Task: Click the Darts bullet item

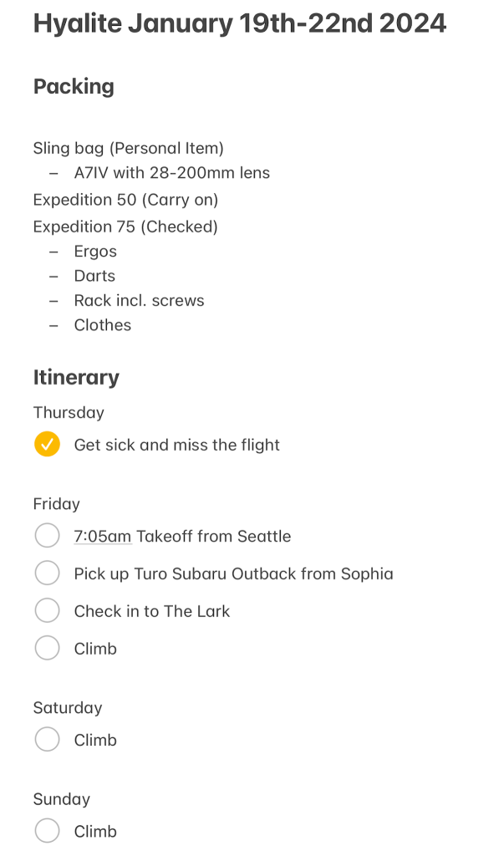Action: click(94, 276)
